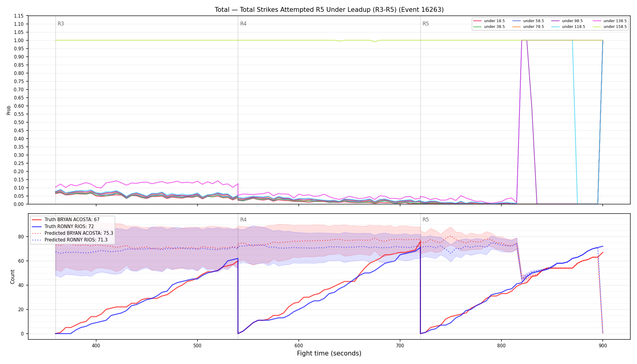Click the 'Fight time (seconds)' axis label
This screenshot has width=637, height=364.
tap(329, 353)
